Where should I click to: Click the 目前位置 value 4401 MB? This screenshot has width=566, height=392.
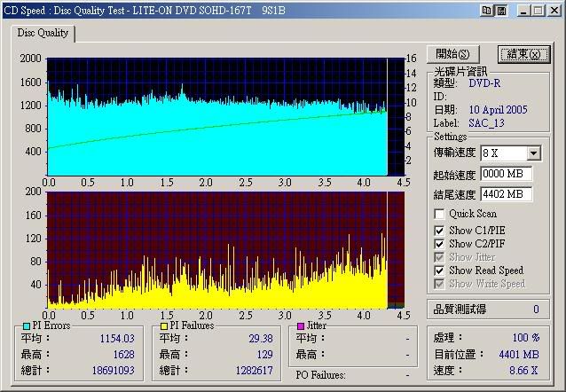(519, 355)
